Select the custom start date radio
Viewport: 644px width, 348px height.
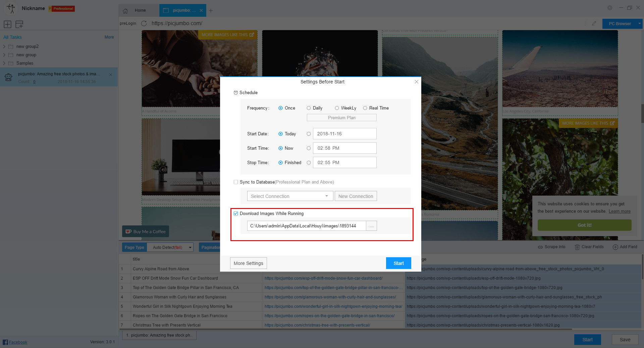309,134
